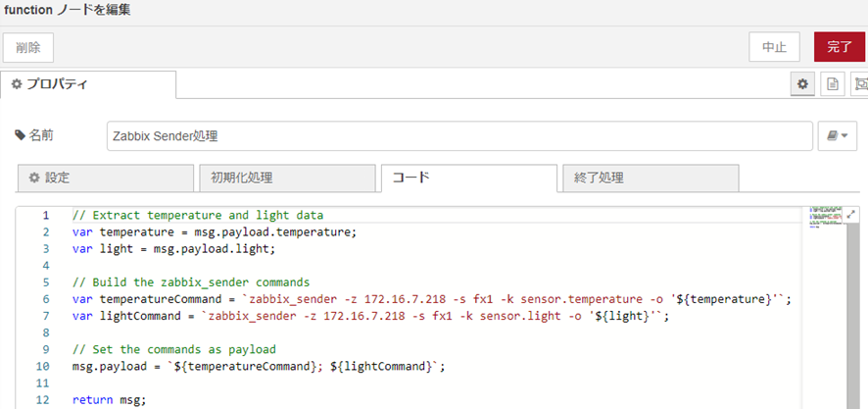Select the プロパティ tab
The image size is (868, 409).
pos(88,84)
